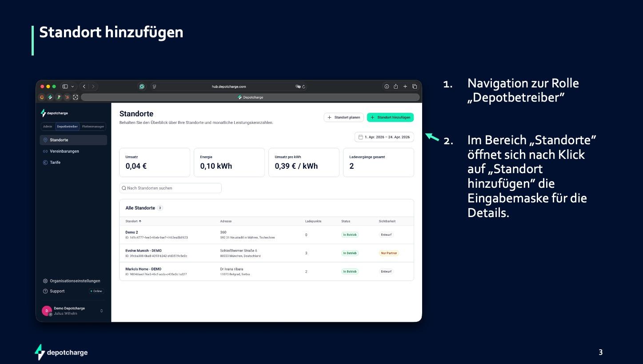Viewport: 643px width, 364px height.
Task: Show the Safari tab overview
Action: click(415, 87)
